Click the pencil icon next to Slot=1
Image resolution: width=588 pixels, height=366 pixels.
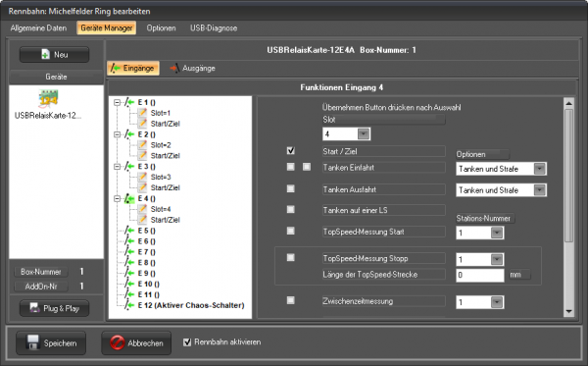pos(142,113)
